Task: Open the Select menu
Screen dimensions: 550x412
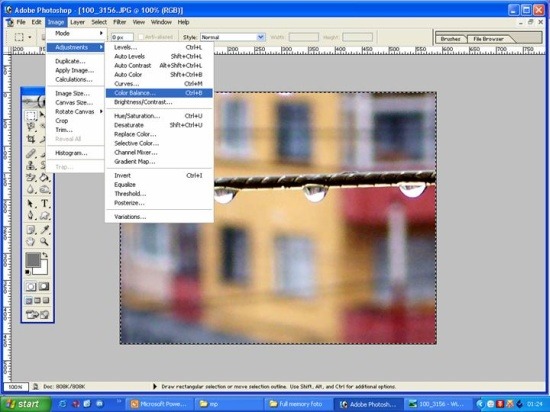Action: click(x=99, y=22)
